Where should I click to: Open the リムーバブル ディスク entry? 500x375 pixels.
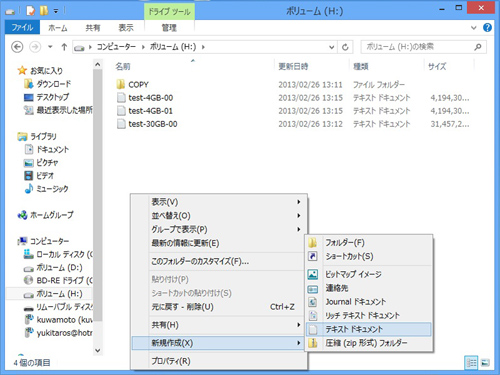pyautogui.click(x=64, y=307)
